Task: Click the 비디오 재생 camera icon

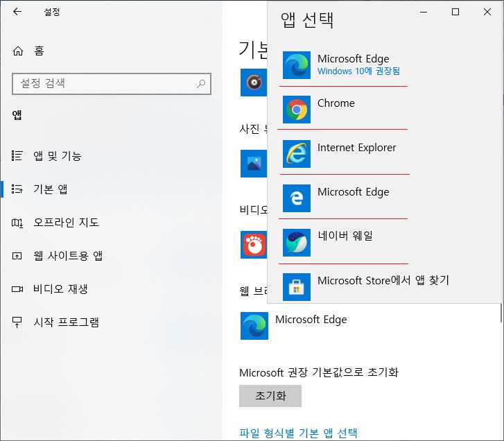Action: pos(17,289)
